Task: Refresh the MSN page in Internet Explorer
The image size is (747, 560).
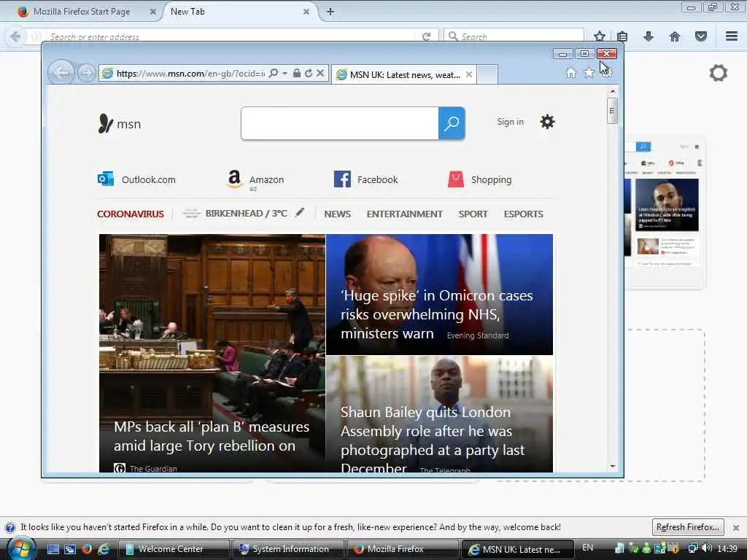Action: pyautogui.click(x=309, y=73)
